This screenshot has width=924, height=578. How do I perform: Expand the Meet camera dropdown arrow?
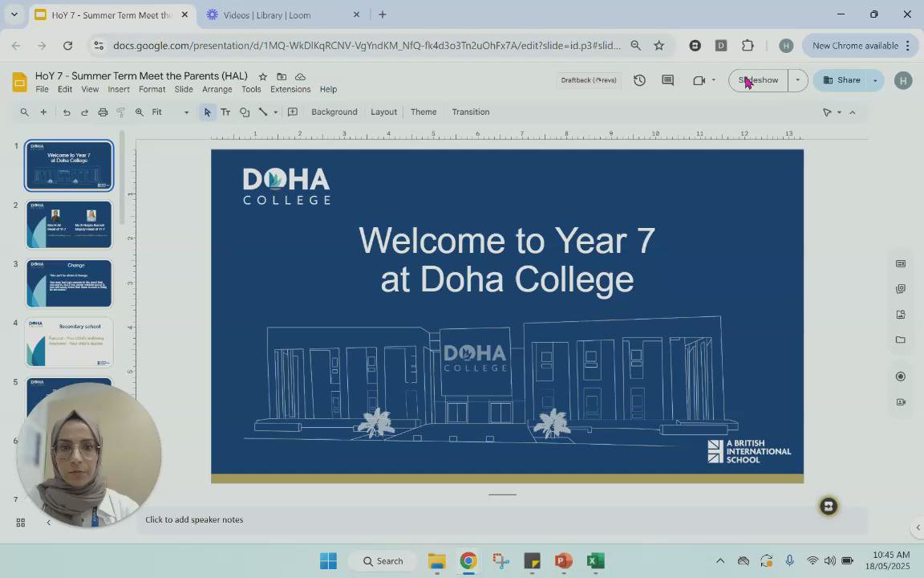pos(714,80)
